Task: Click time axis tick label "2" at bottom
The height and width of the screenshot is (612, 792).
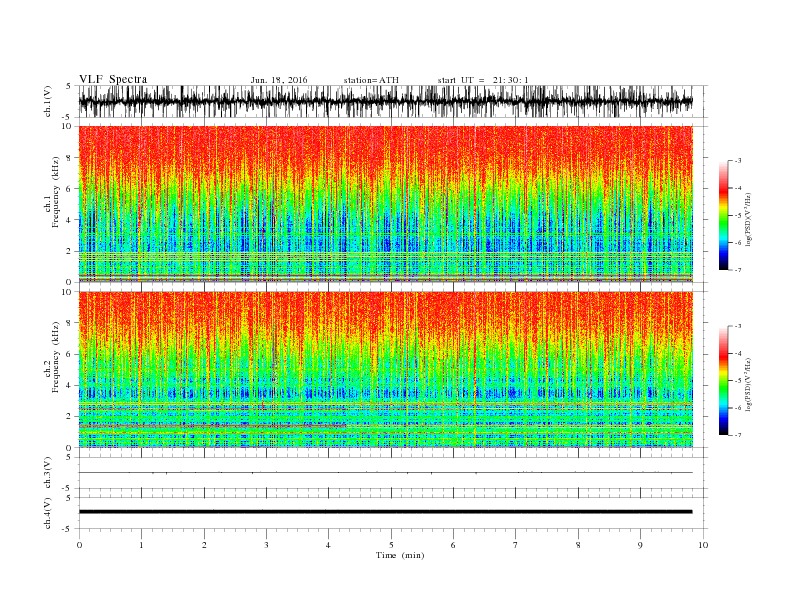Action: pyautogui.click(x=204, y=545)
